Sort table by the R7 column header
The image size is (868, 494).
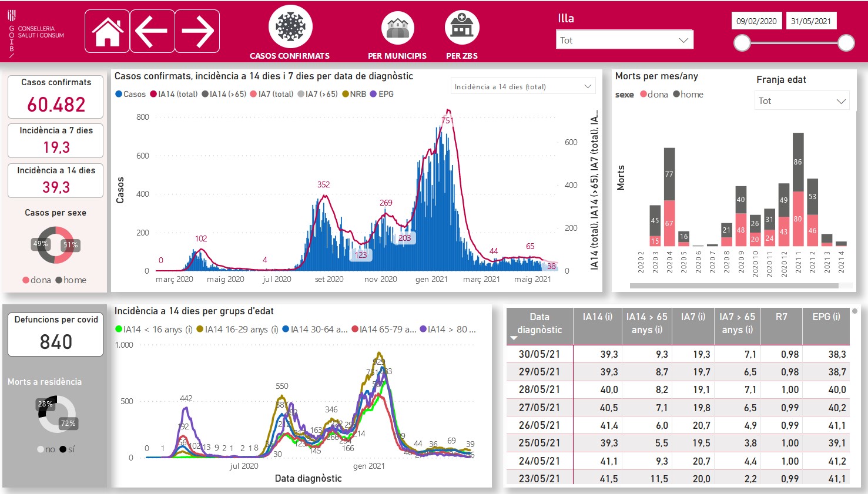click(x=781, y=317)
